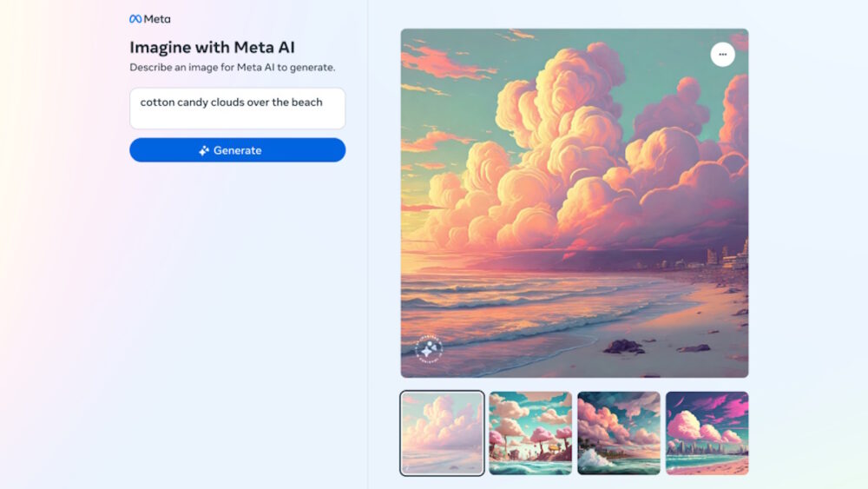This screenshot has height=489, width=868.
Task: Choose the third thumbnail with crashing wave
Action: point(619,433)
